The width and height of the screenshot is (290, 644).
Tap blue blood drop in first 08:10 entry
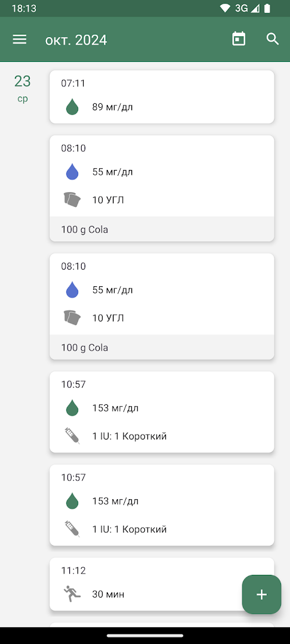[x=72, y=172]
